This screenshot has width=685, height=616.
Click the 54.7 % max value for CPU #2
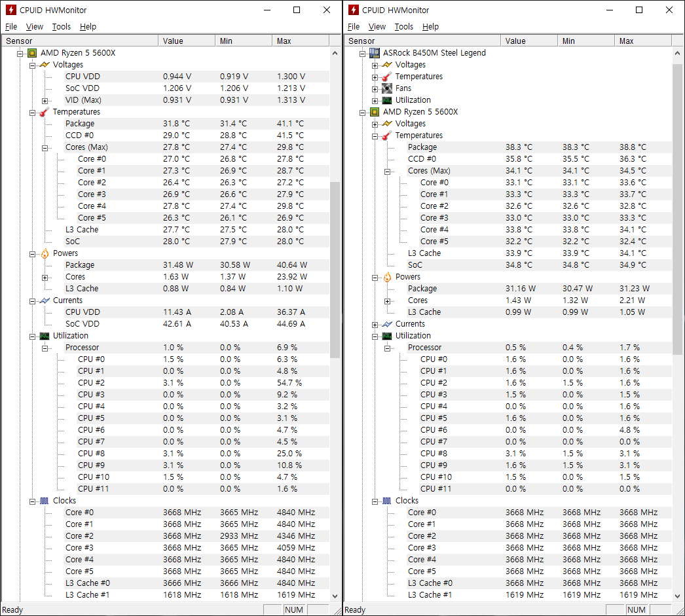[x=289, y=384]
